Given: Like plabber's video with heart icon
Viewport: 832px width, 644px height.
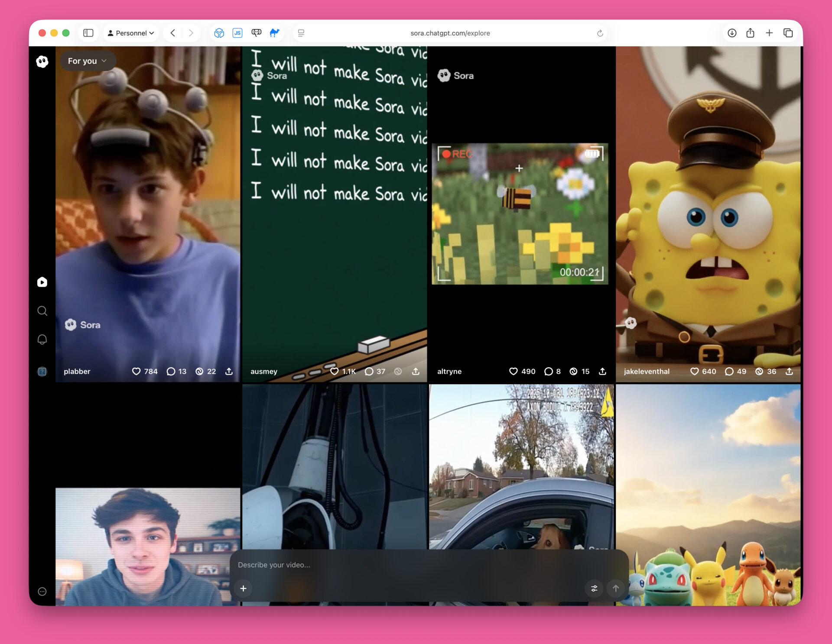Looking at the screenshot, I should pyautogui.click(x=136, y=372).
